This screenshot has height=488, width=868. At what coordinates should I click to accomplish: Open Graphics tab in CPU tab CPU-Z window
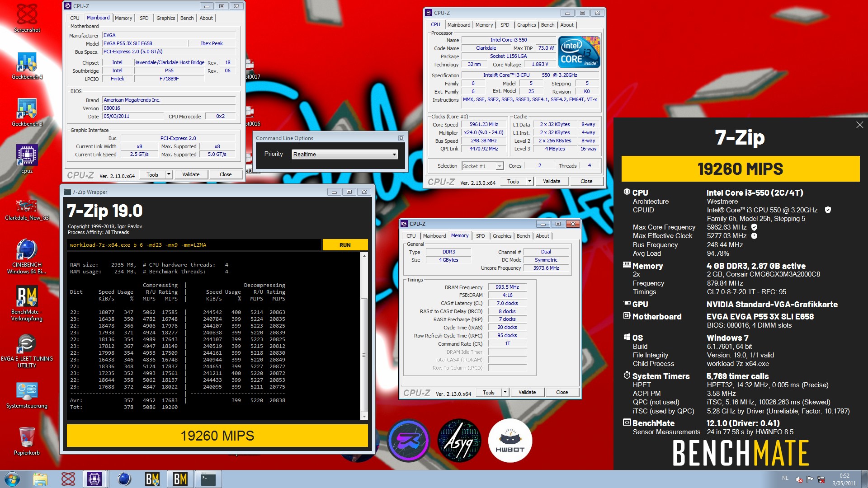526,25
